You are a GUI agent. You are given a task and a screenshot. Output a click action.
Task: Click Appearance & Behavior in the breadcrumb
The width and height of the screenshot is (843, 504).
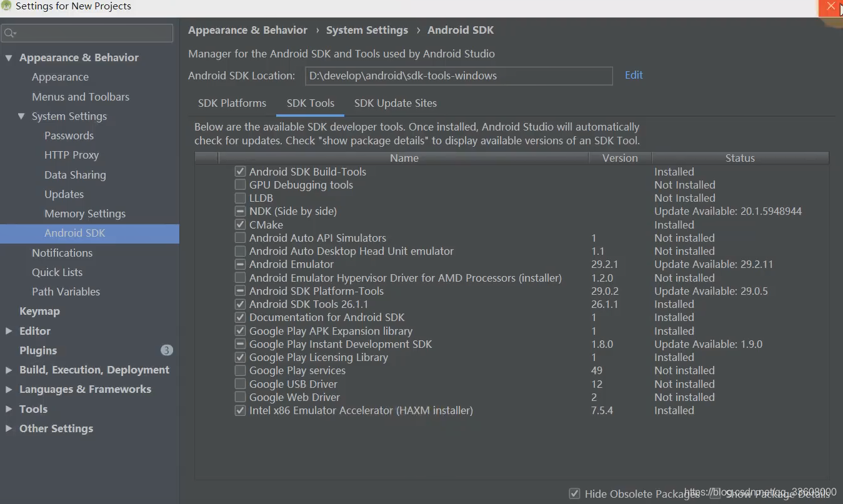click(x=248, y=30)
